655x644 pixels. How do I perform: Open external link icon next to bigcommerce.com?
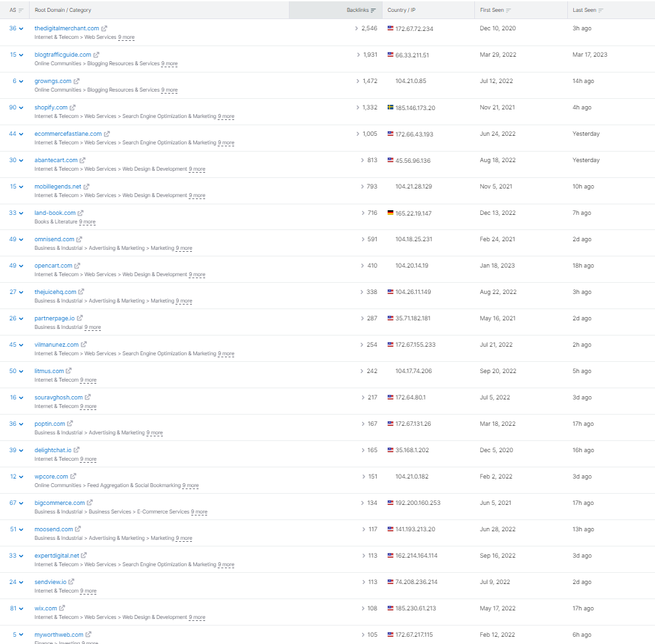(x=90, y=502)
